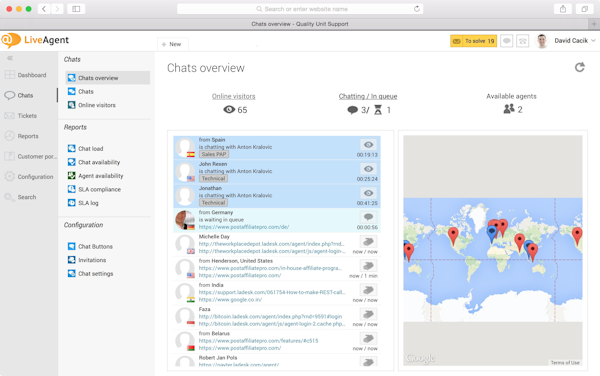
Task: Click the Robert Jan Pols visitor row
Action: coord(277,361)
